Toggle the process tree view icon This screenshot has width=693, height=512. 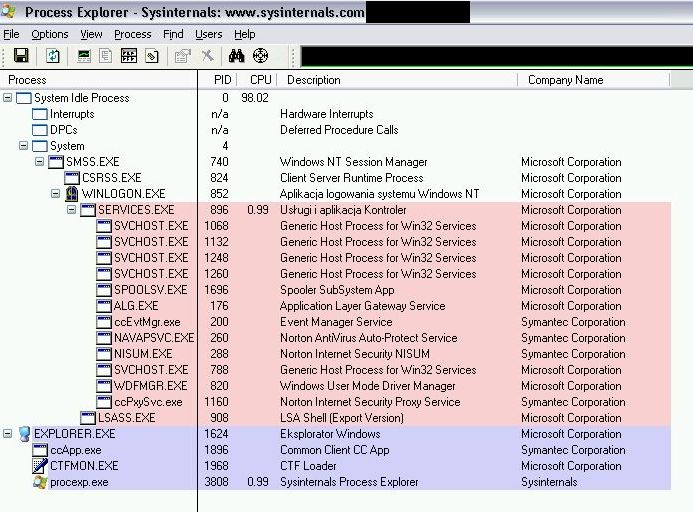(106, 56)
